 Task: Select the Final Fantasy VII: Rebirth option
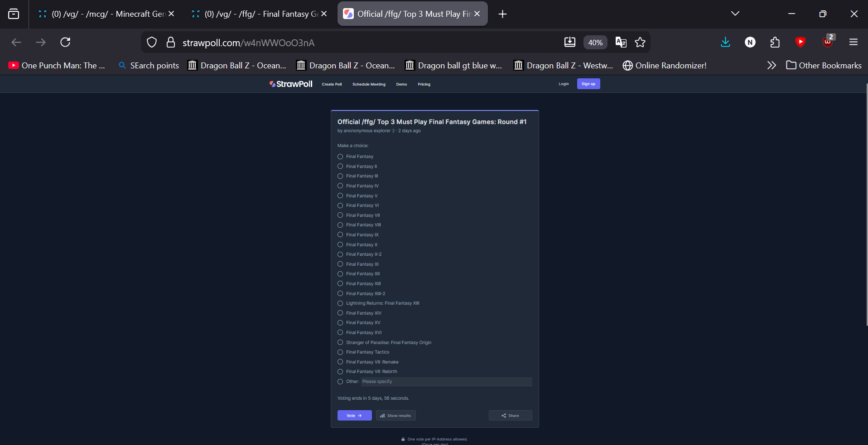[x=340, y=372]
